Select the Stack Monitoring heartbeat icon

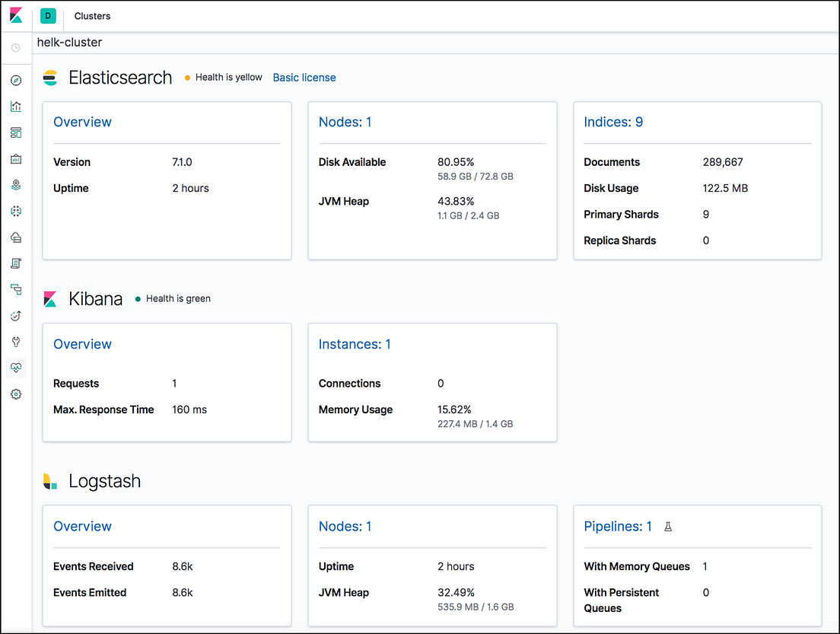click(15, 368)
